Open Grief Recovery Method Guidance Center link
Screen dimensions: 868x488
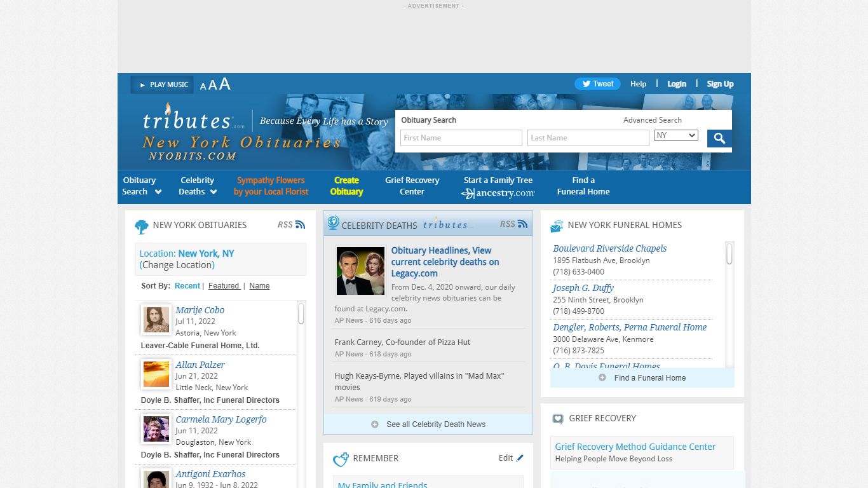coord(635,447)
